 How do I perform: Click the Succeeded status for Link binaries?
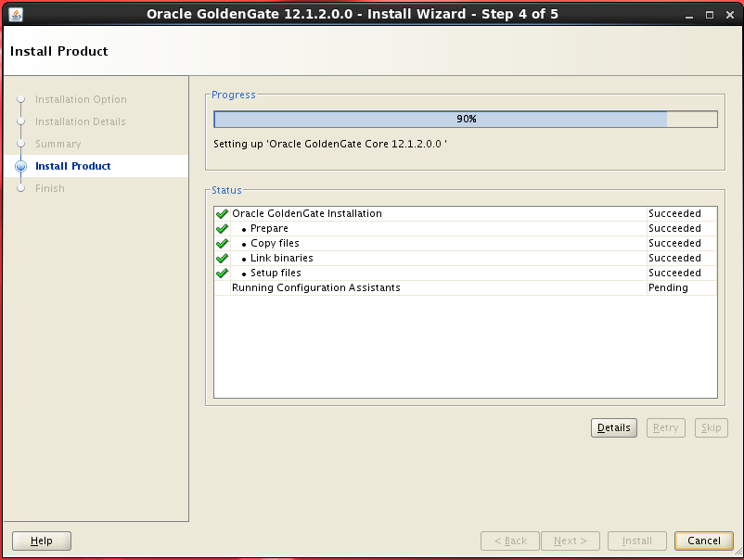click(674, 258)
